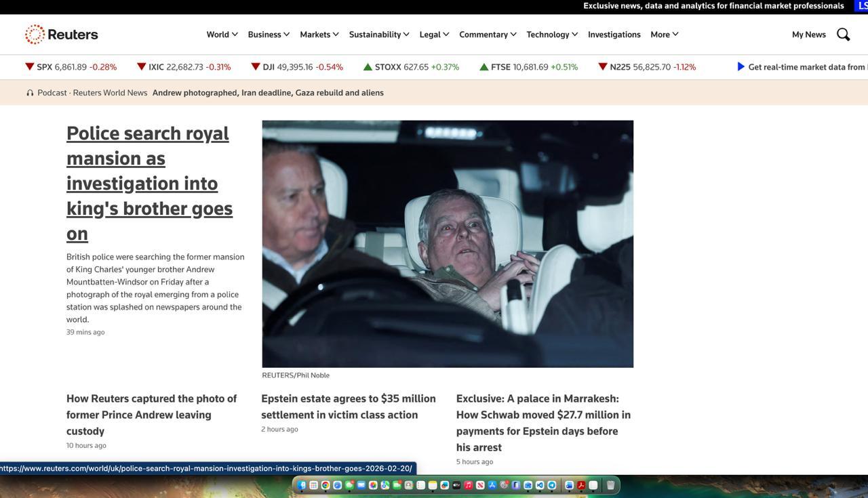
Task: Open the Trash in the dock
Action: 610,485
